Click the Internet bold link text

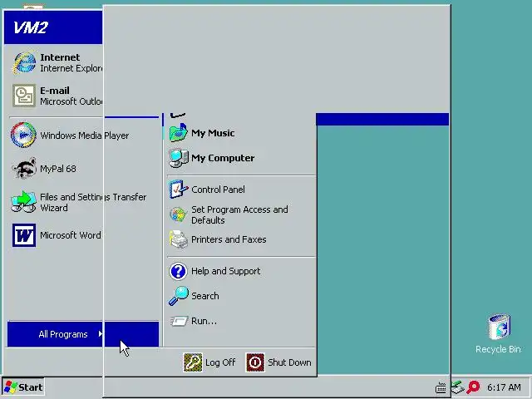point(60,57)
